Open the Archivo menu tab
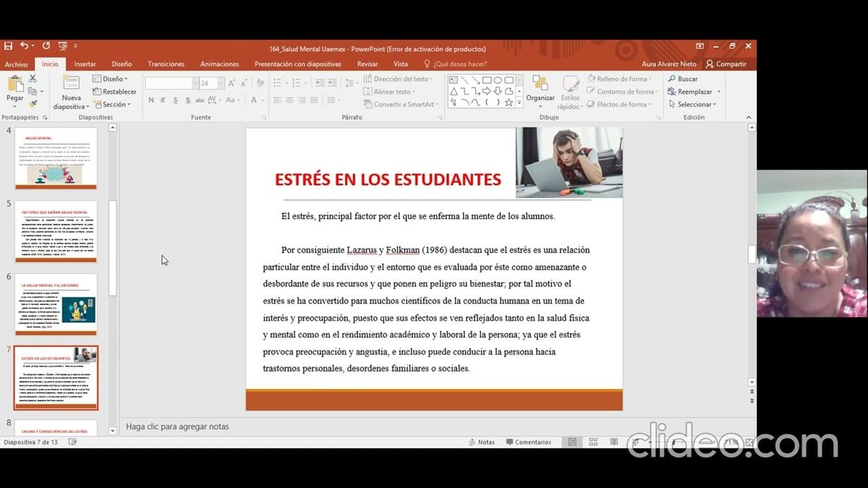The height and width of the screenshot is (488, 868). click(16, 64)
